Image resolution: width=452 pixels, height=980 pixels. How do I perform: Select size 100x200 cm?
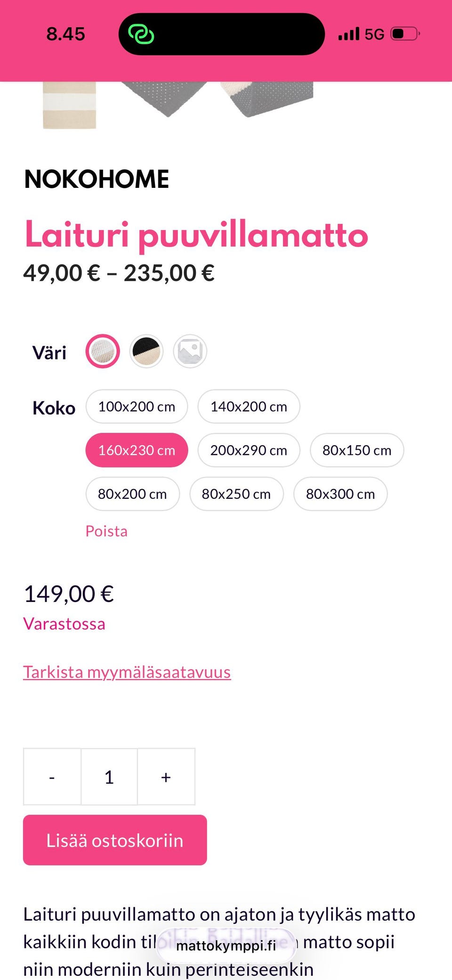pyautogui.click(x=137, y=406)
